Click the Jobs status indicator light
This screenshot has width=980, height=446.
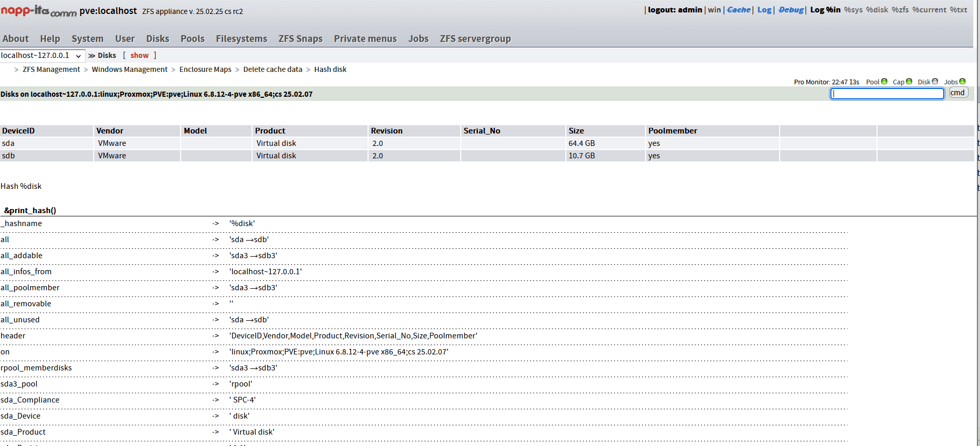point(962,81)
